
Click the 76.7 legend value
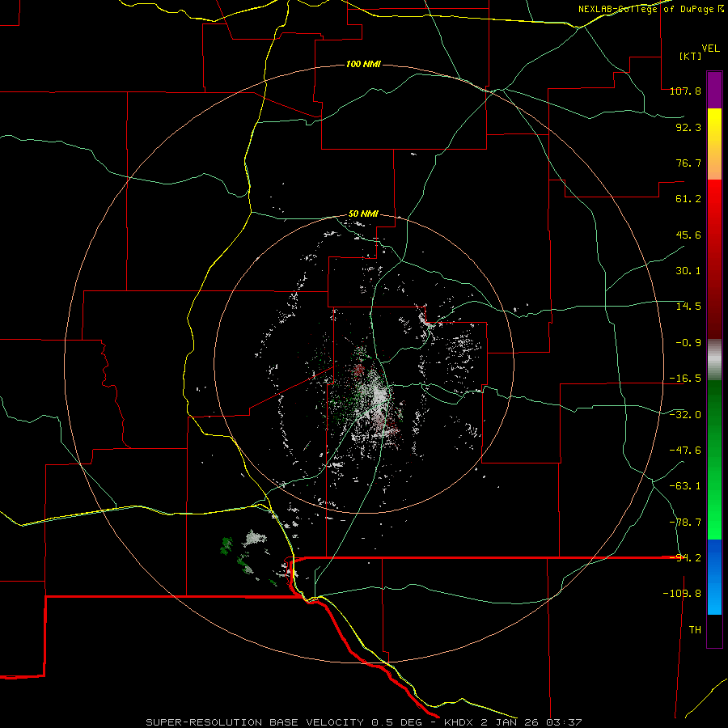[x=688, y=163]
